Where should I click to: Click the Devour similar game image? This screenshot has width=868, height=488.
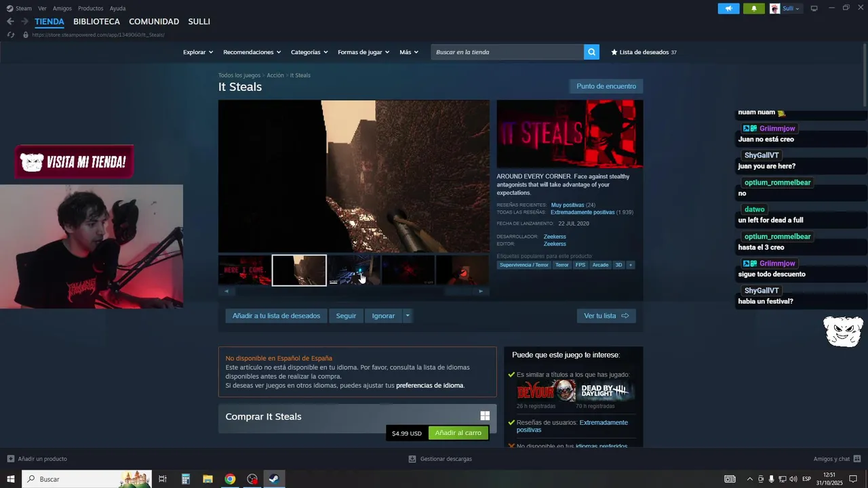click(546, 391)
